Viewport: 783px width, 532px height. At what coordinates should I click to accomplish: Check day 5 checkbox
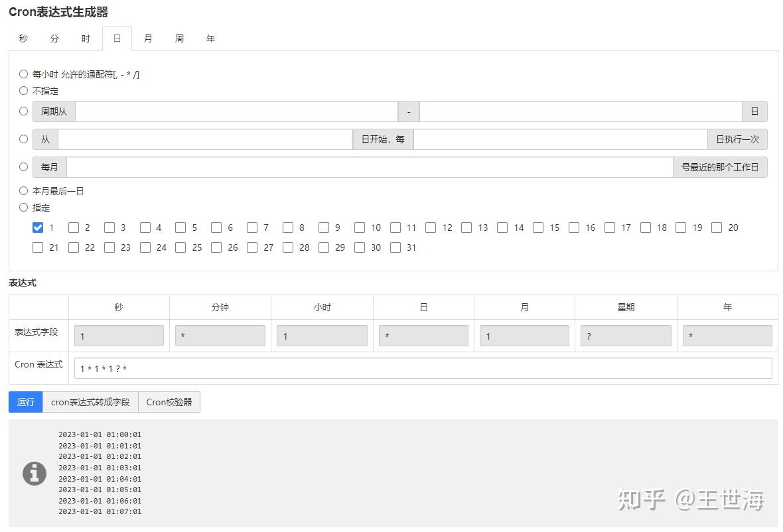coord(180,228)
